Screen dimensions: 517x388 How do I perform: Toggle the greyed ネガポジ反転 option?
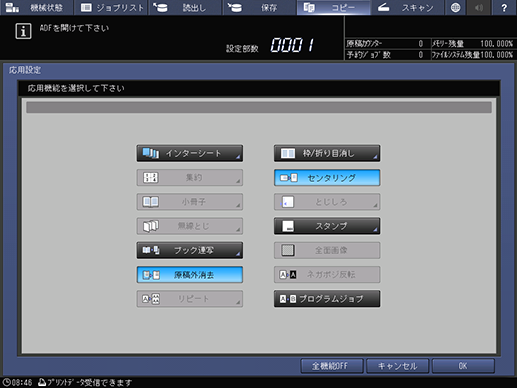point(327,275)
